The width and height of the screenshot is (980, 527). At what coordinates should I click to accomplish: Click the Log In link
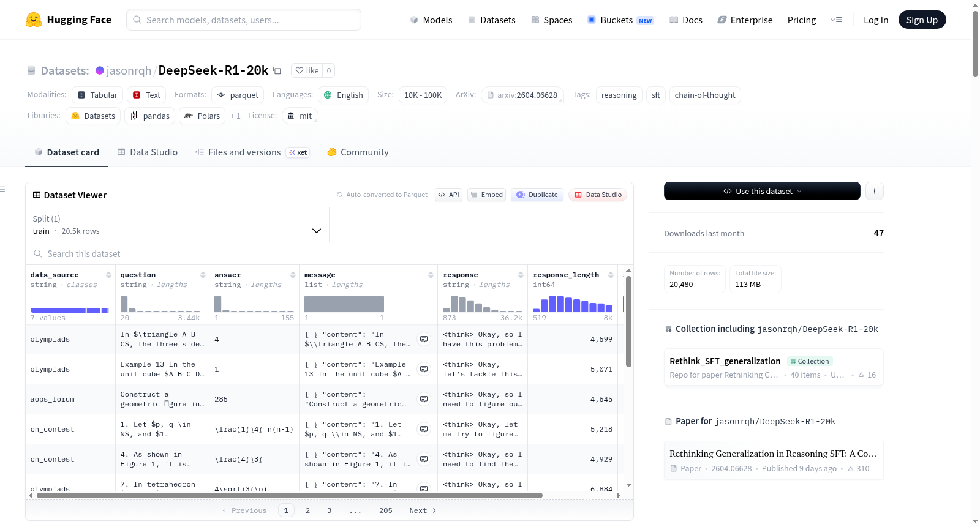(876, 20)
